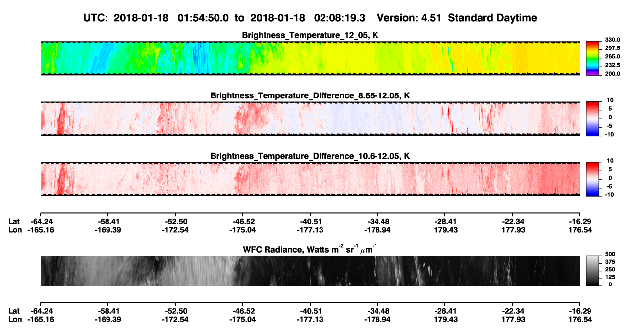The width and height of the screenshot is (644, 330).
Task: Click longitude '-172.54' on the upper axis
Action: (175, 230)
